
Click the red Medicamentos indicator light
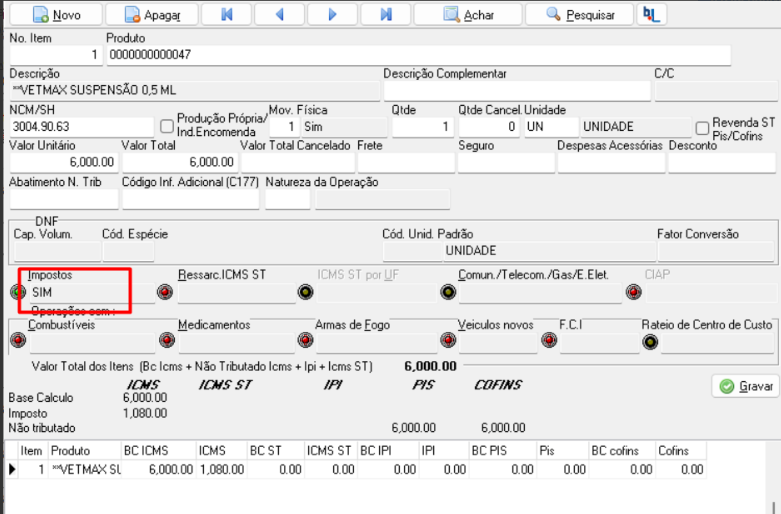point(167,340)
